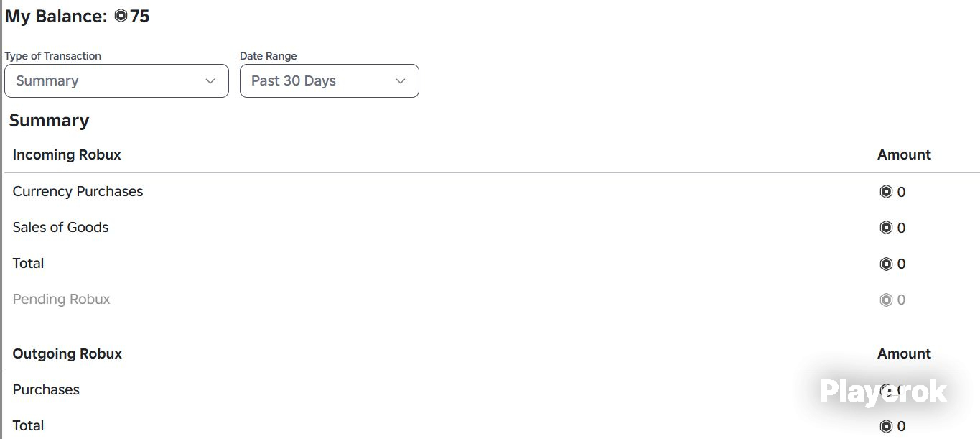Select the Currency Purchases row
Screen dimensions: 980x439
click(492, 192)
